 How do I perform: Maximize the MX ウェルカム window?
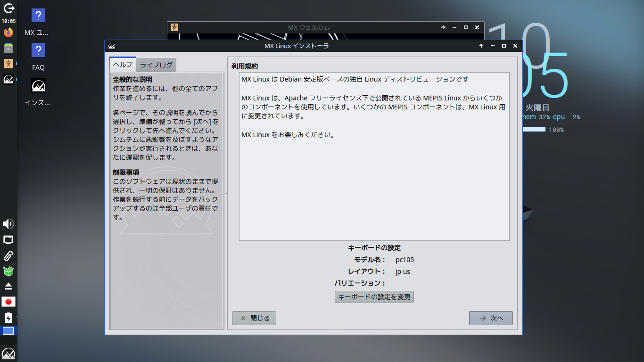pos(466,27)
